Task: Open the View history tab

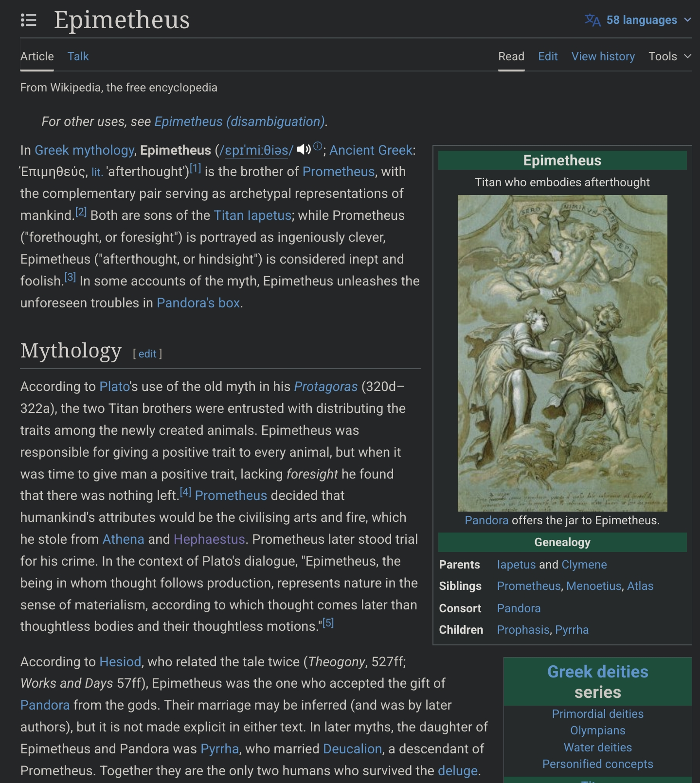Action: tap(603, 56)
